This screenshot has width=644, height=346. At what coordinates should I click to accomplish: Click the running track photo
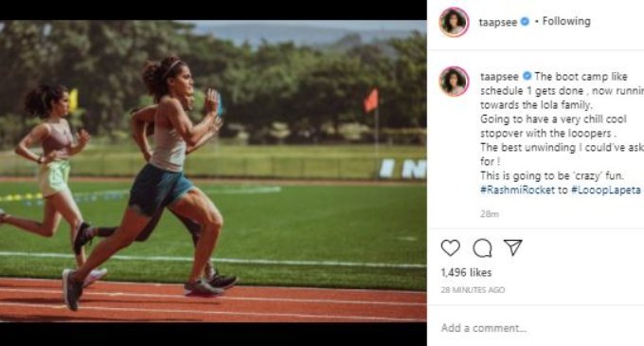tap(213, 171)
